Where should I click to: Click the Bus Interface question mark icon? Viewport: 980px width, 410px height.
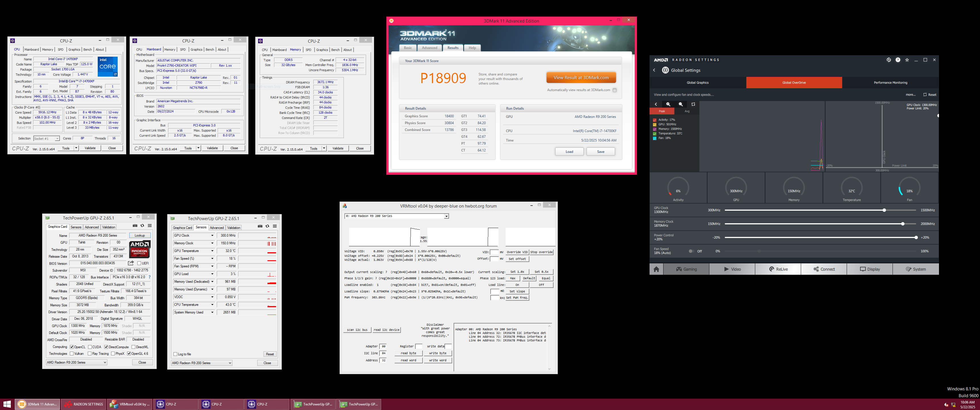(x=150, y=277)
